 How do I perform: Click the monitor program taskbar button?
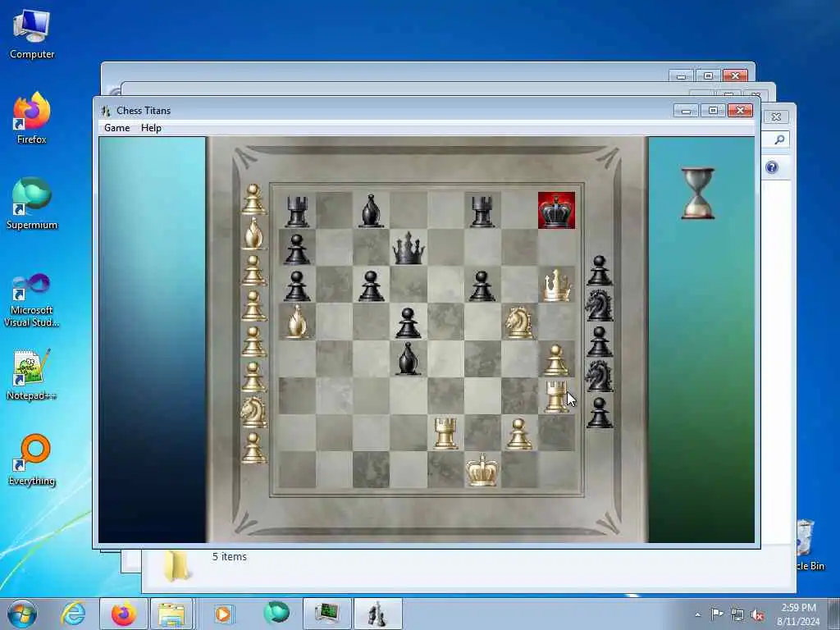point(326,614)
